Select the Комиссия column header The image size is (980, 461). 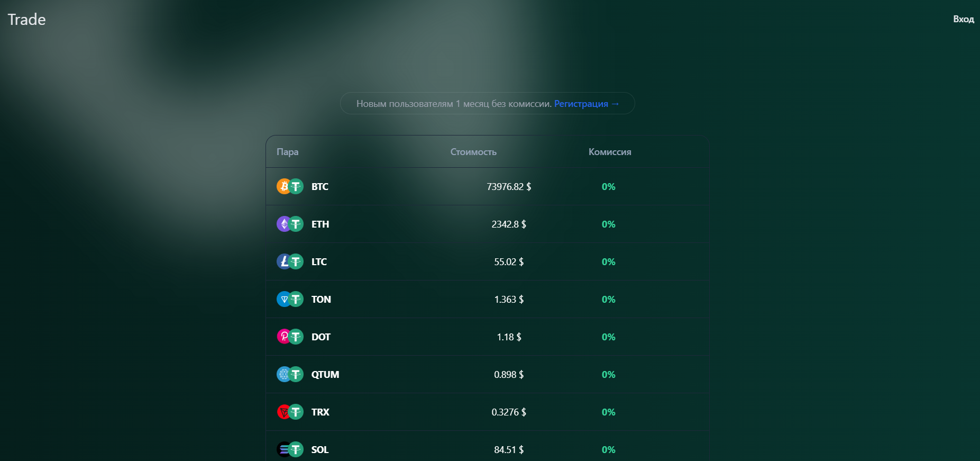point(609,152)
